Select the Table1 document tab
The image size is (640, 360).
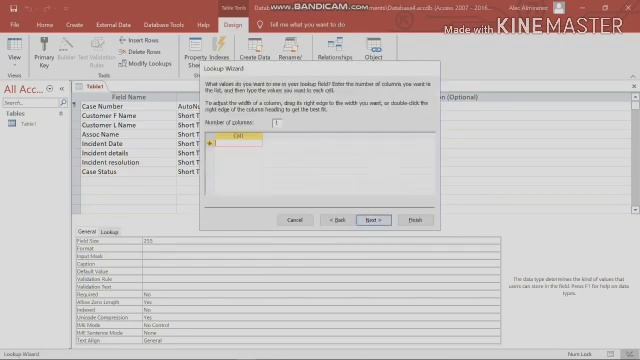coord(94,87)
